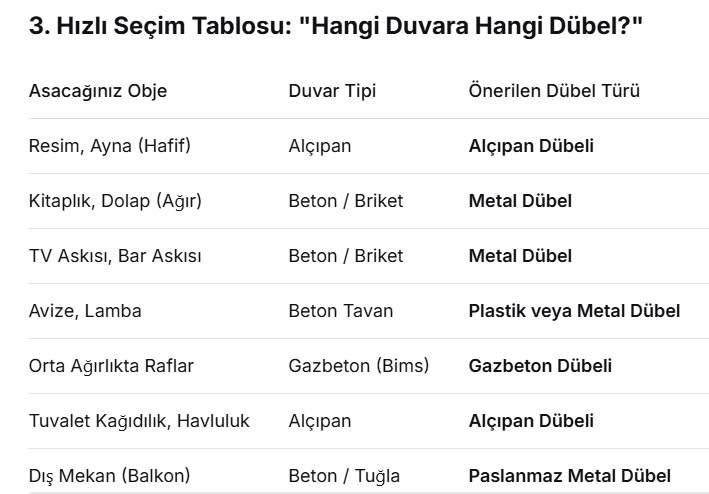The width and height of the screenshot is (709, 494).
Task: Click the "Tuvalet Kağıdılık, Havluluk" cell
Action: tap(139, 421)
